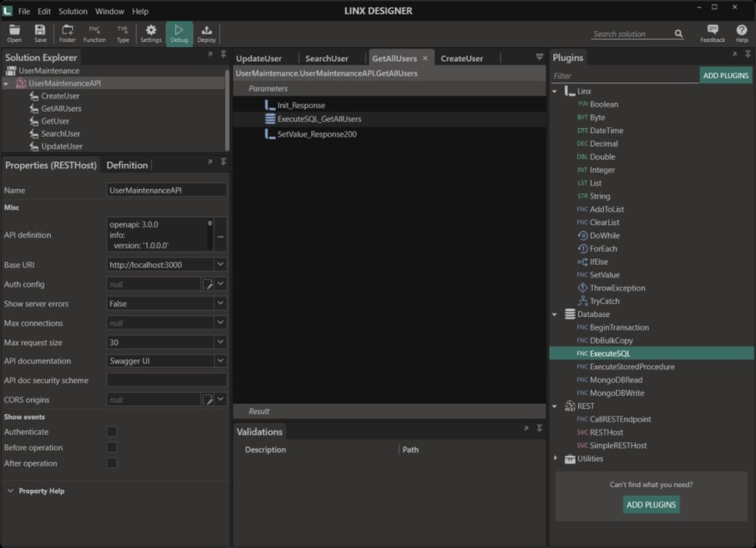Select GetUser in Solution Explorer
The image size is (756, 548).
[x=54, y=121]
